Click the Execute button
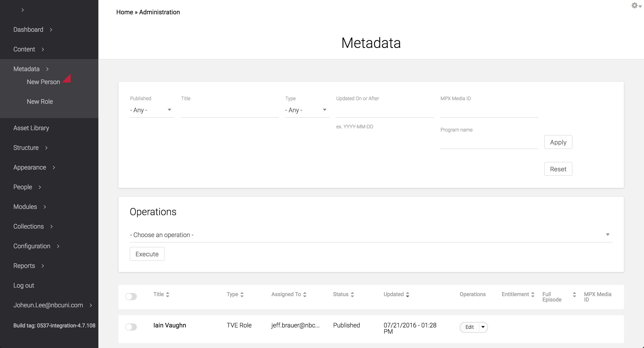The width and height of the screenshot is (644, 348). (x=147, y=254)
